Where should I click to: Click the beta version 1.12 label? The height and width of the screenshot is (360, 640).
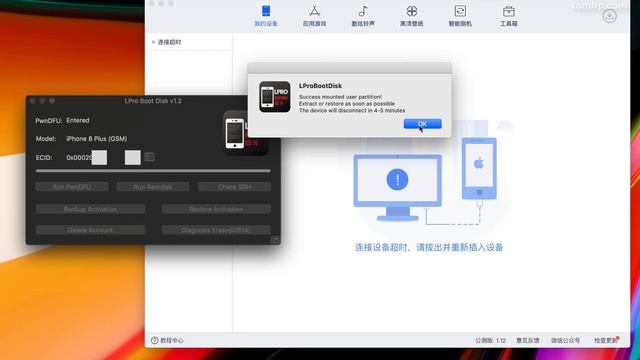pyautogui.click(x=490, y=340)
